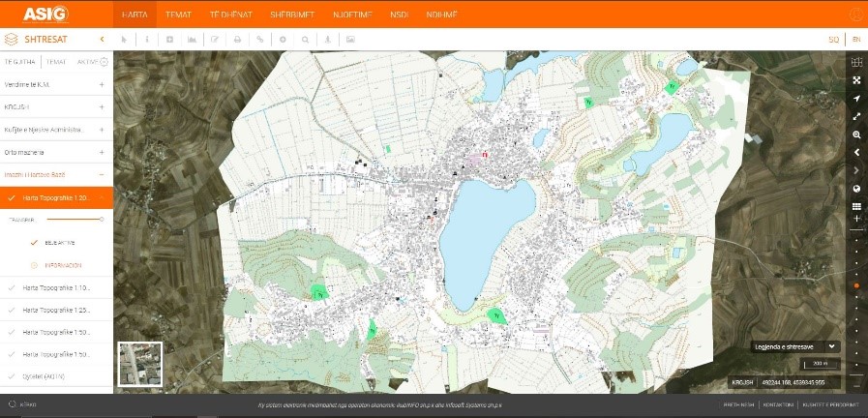
Task: Click the globe icon in right sidebar
Action: 856,189
